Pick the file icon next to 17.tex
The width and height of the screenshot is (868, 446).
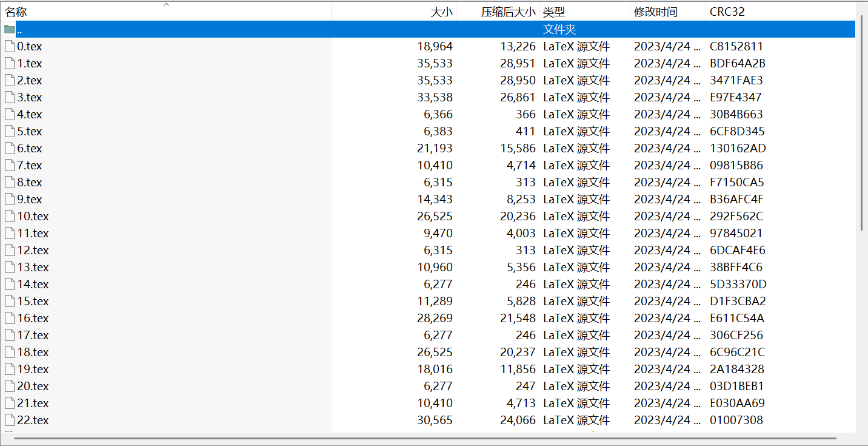tap(10, 335)
